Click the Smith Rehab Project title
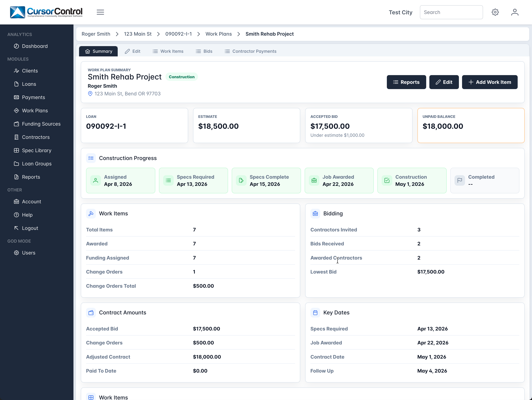532x400 pixels. [x=125, y=77]
